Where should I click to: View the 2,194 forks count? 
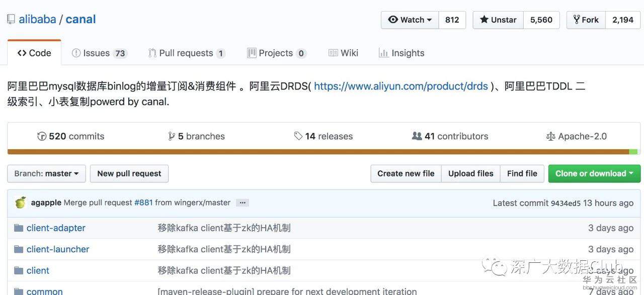622,20
